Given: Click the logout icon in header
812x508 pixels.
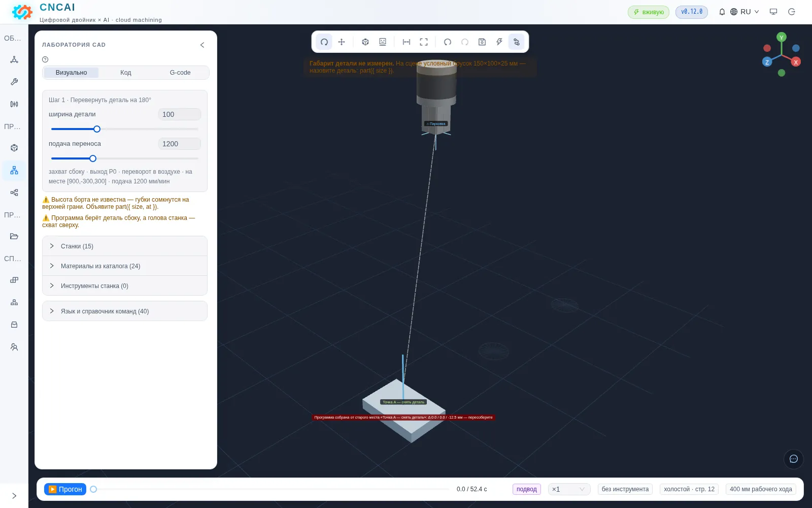Looking at the screenshot, I should click(792, 12).
